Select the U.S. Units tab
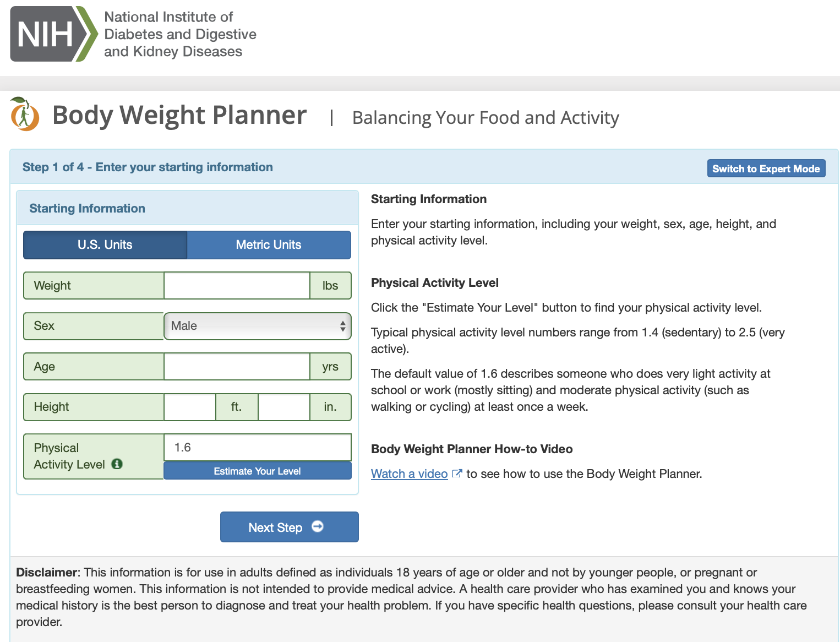This screenshot has height=642, width=840. coord(105,245)
